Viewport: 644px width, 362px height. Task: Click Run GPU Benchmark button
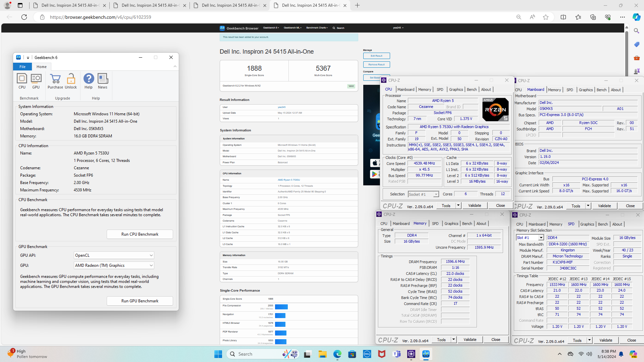[x=140, y=301]
